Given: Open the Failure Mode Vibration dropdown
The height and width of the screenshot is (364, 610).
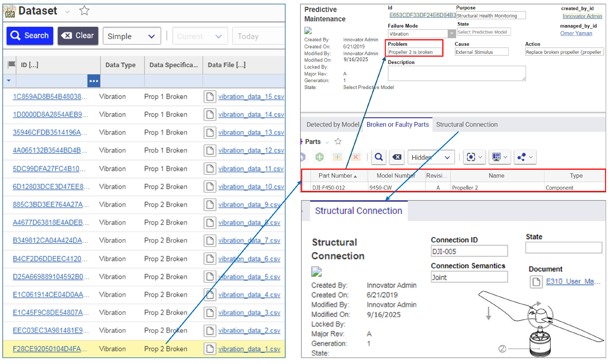Looking at the screenshot, I should [451, 34].
